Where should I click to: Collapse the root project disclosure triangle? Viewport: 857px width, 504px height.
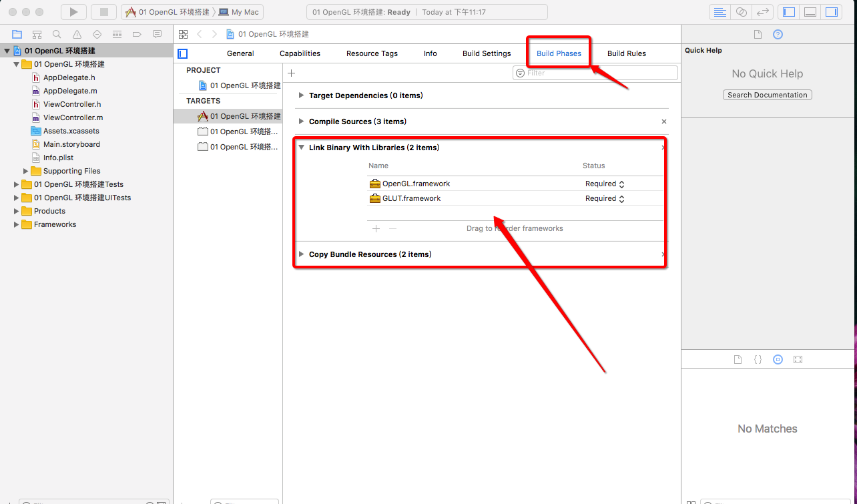(7, 51)
